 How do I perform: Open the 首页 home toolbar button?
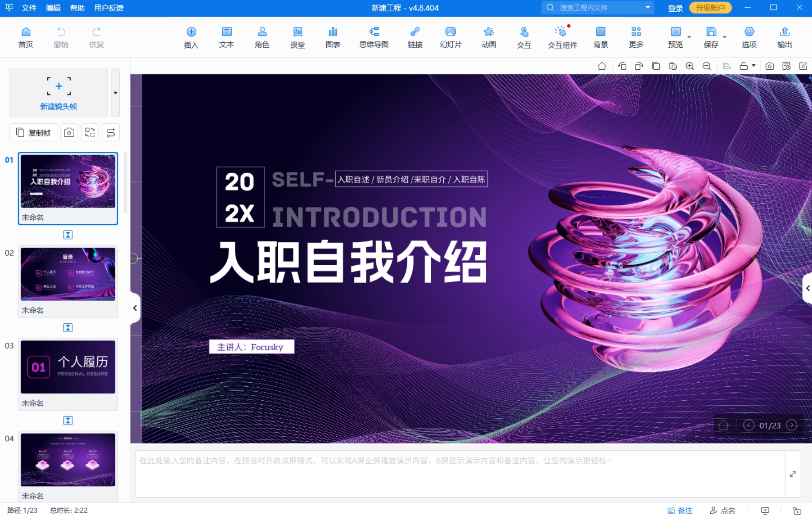point(26,37)
